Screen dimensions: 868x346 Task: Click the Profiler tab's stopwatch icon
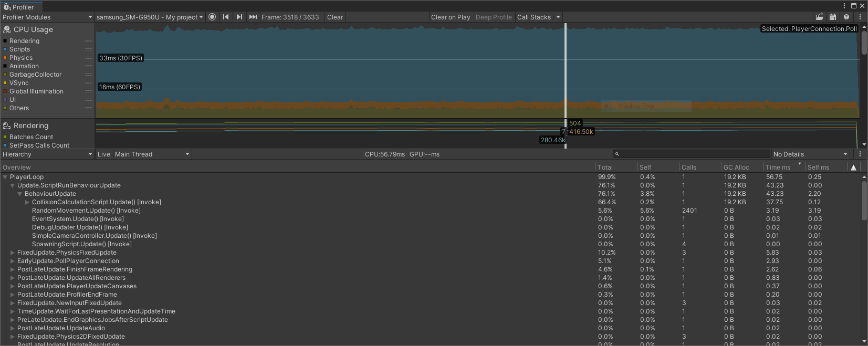pyautogui.click(x=7, y=7)
